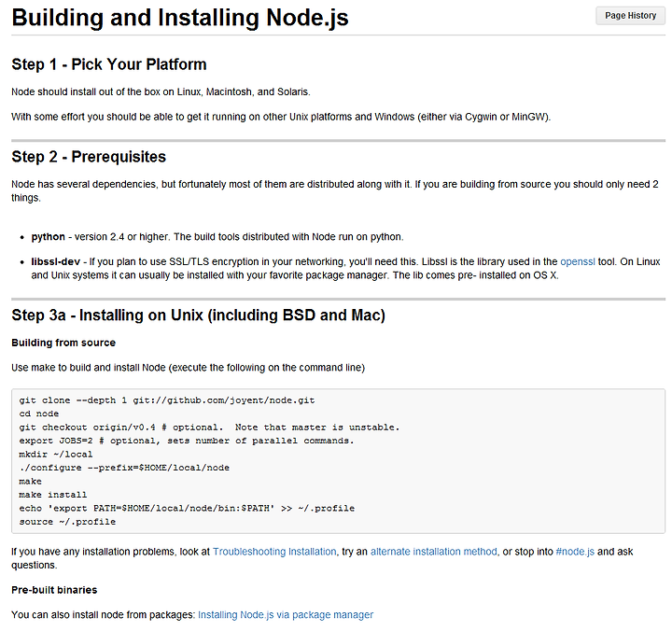This screenshot has width=672, height=631.
Task: Click the 'mkdir ~/local' code line
Action: pyautogui.click(x=56, y=455)
